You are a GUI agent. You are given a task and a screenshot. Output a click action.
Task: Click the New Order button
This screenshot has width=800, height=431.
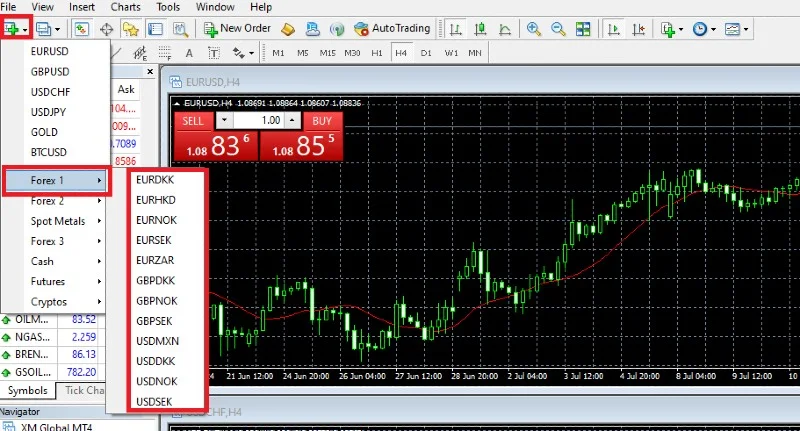click(237, 29)
